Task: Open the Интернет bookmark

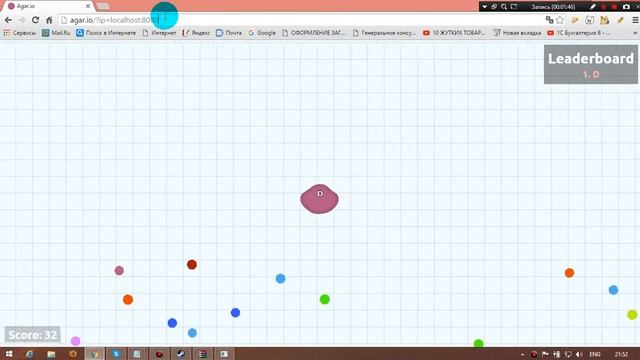Action: [x=159, y=33]
